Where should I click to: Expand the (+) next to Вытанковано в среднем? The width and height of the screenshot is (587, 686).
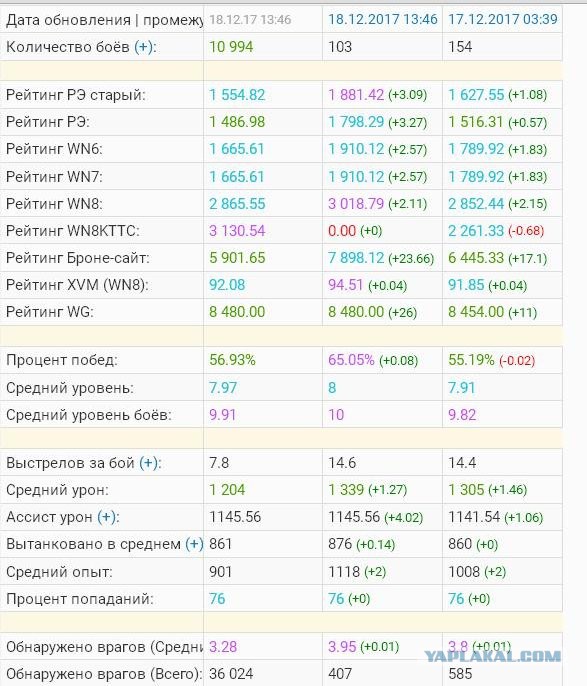coord(194,544)
